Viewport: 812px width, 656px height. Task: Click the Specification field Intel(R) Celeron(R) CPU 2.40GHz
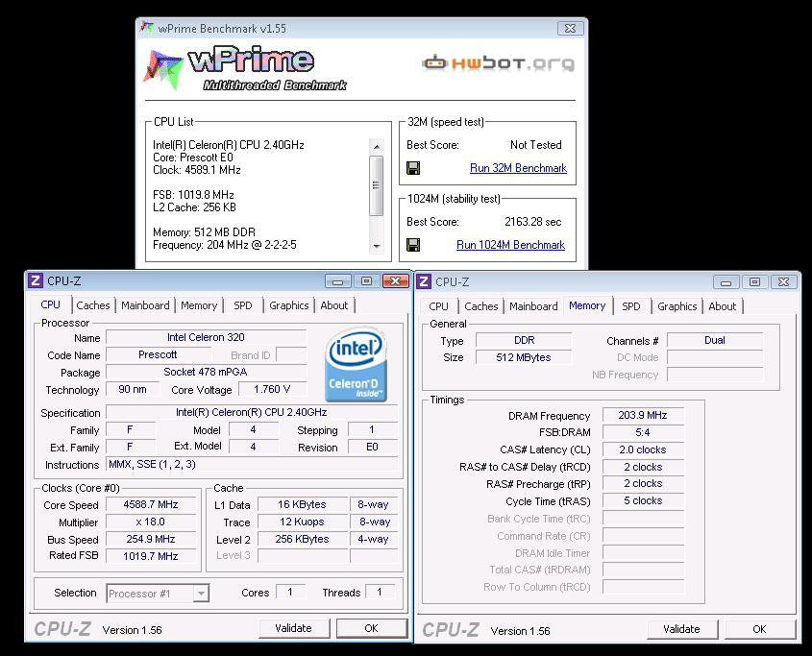pyautogui.click(x=252, y=413)
